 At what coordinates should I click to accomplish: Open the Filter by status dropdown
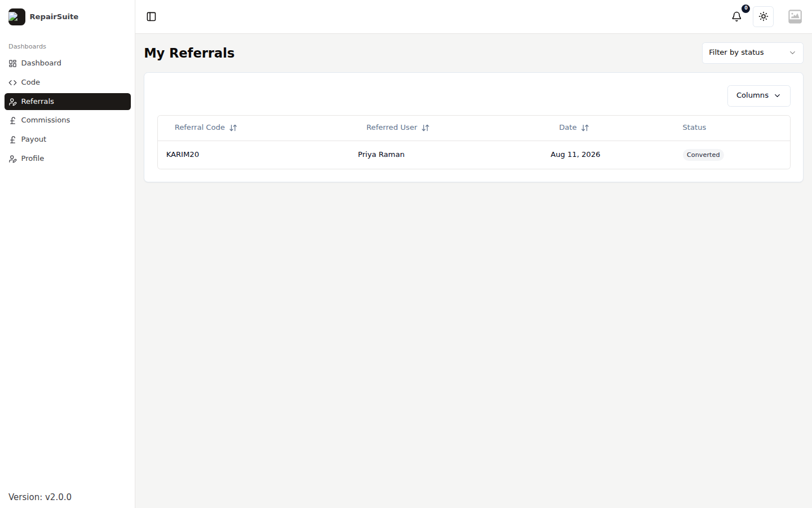coord(752,53)
